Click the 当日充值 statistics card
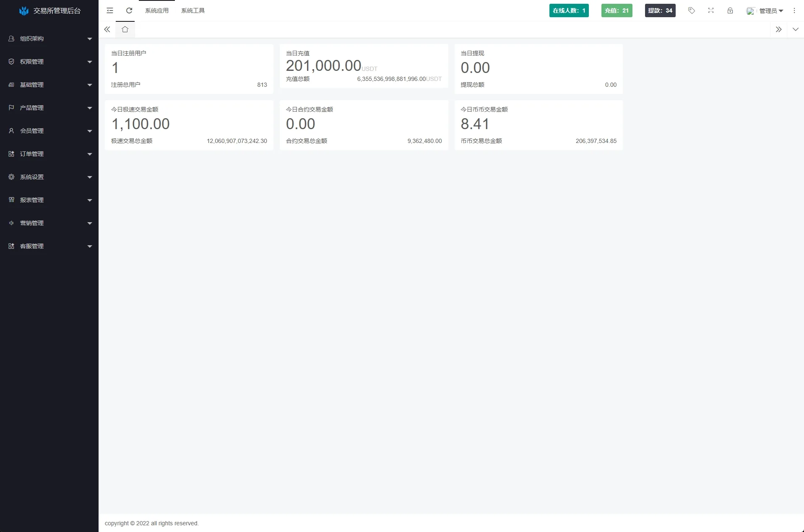 (x=364, y=66)
